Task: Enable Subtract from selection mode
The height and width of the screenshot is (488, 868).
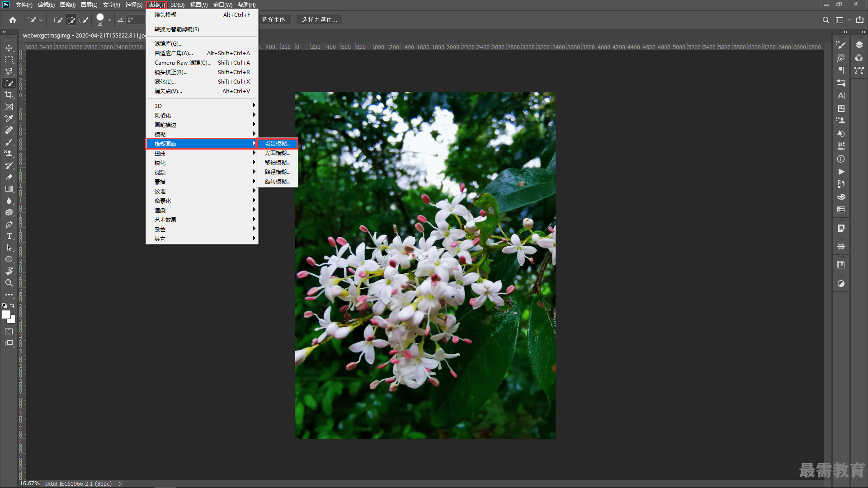Action: click(84, 20)
